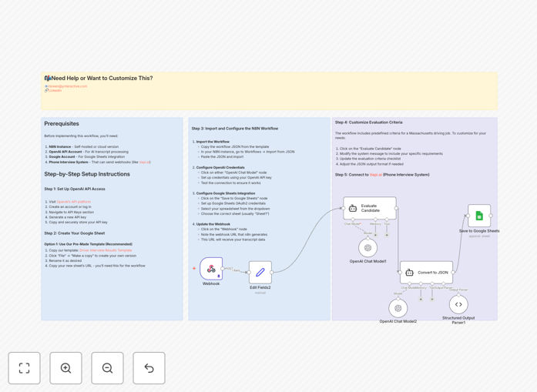Click the Memory plus connector under Evaluate Candidate
Screen dimensions: 537x392
375,235
